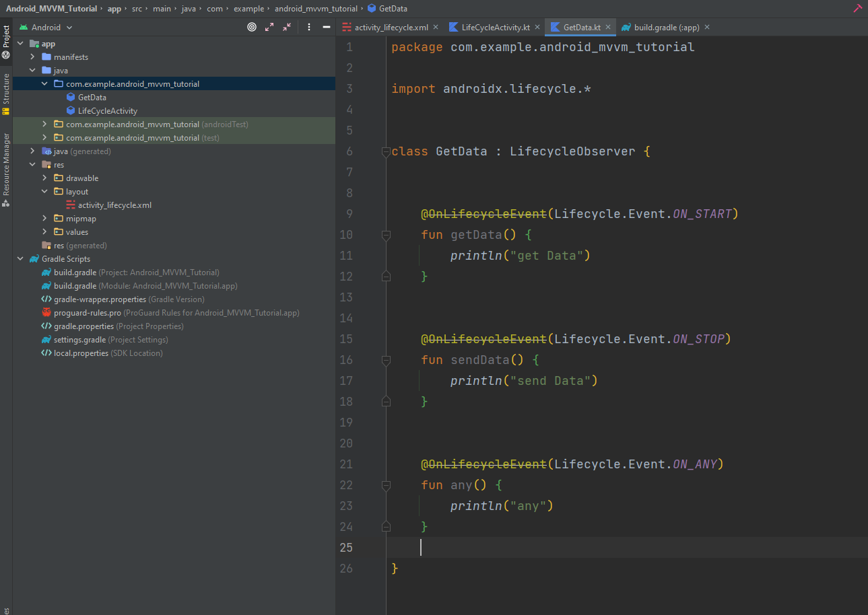Switch to the build.gradle (:app) tab

(x=666, y=28)
